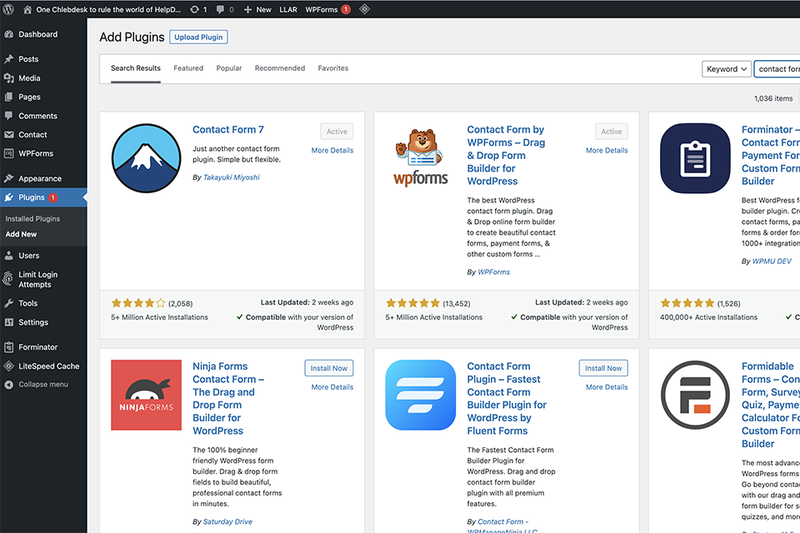Click the Upload Plugin button
800x533 pixels.
(198, 37)
